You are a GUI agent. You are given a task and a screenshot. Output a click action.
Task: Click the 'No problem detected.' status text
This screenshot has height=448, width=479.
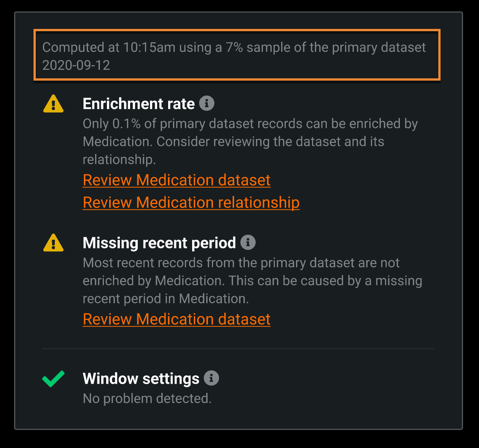(147, 399)
